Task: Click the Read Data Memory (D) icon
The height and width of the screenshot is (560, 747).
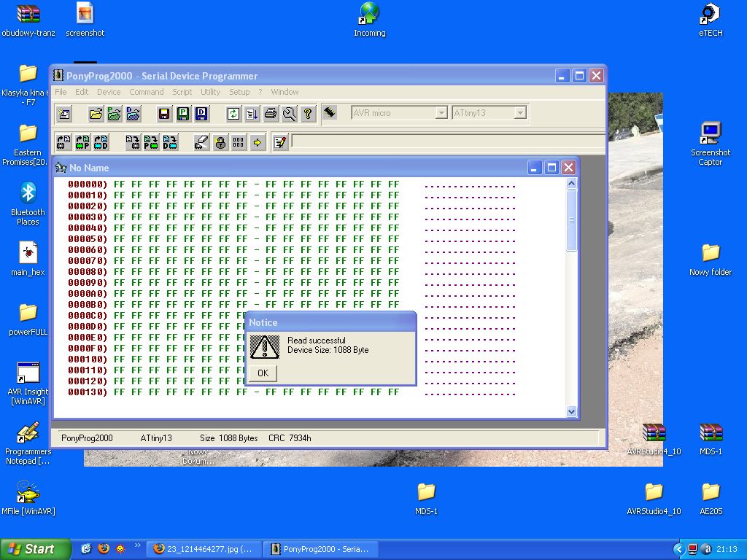Action: pyautogui.click(x=101, y=142)
